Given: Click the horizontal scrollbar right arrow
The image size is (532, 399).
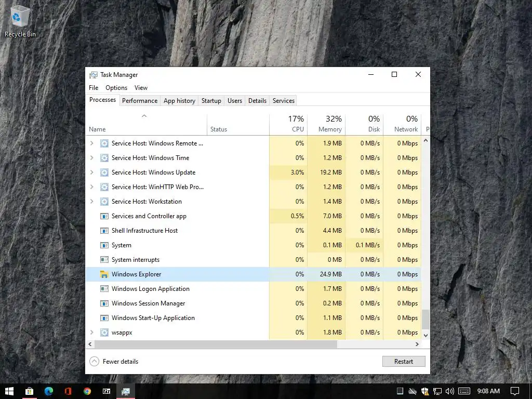Looking at the screenshot, I should click(x=417, y=344).
